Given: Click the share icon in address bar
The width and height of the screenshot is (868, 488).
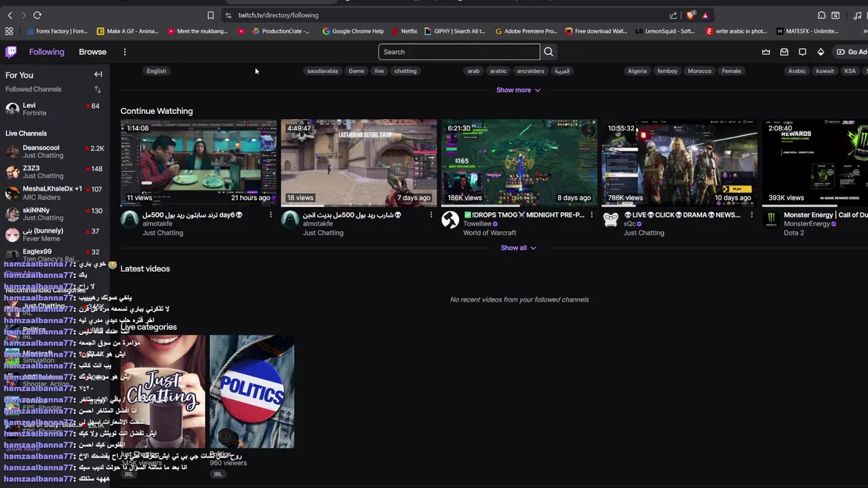Looking at the screenshot, I should [673, 15].
